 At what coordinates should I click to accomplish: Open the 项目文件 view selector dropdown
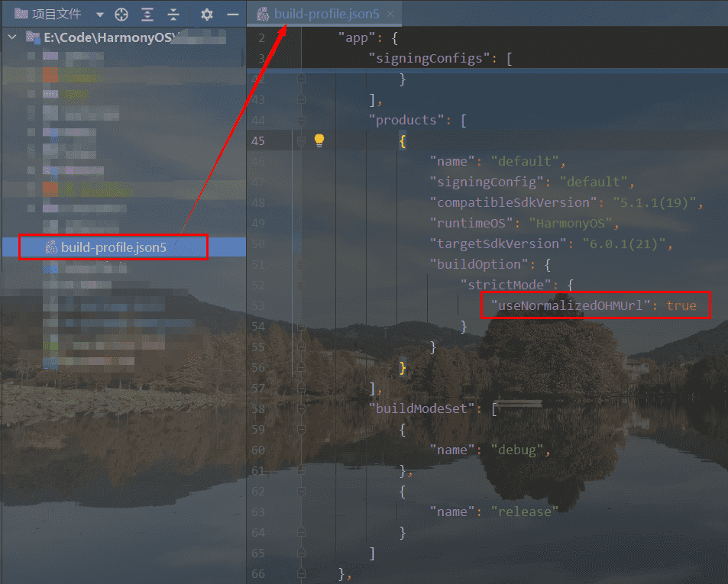click(100, 15)
